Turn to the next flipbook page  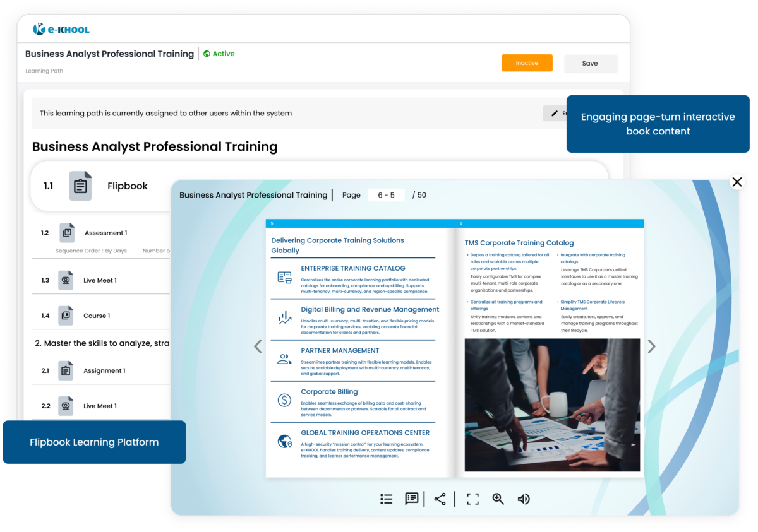[651, 346]
